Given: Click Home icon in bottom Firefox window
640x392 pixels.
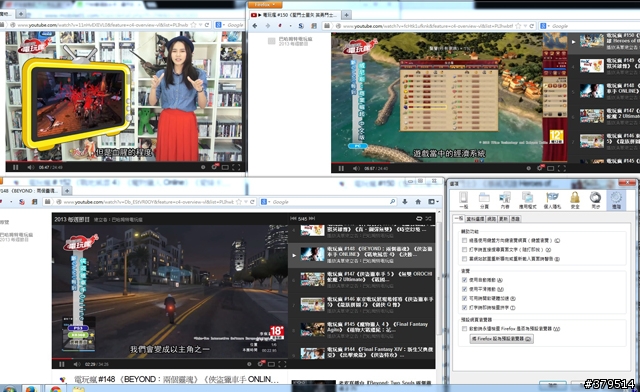Looking at the screenshot, I should [x=418, y=202].
